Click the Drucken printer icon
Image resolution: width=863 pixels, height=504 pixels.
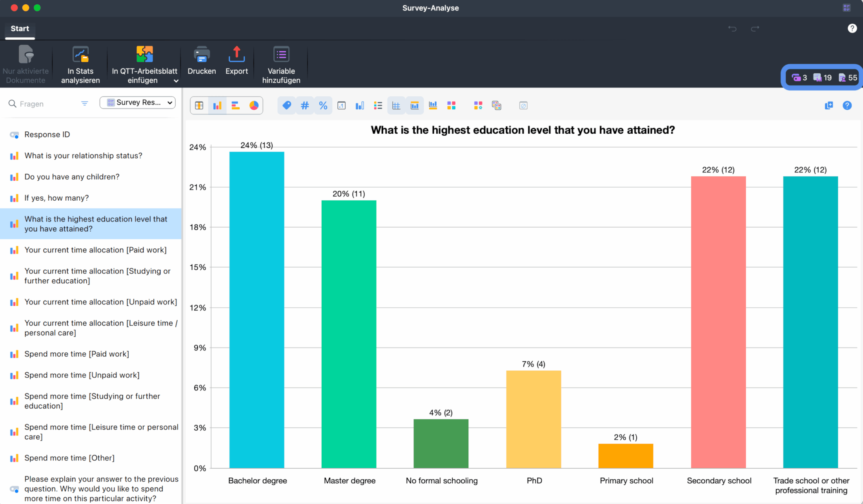pyautogui.click(x=202, y=55)
